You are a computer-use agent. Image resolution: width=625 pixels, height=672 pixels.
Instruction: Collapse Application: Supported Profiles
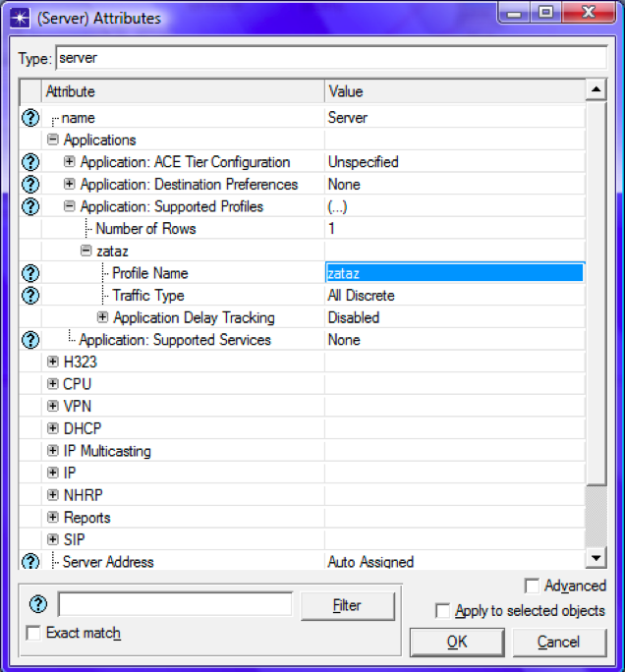pyautogui.click(x=69, y=206)
